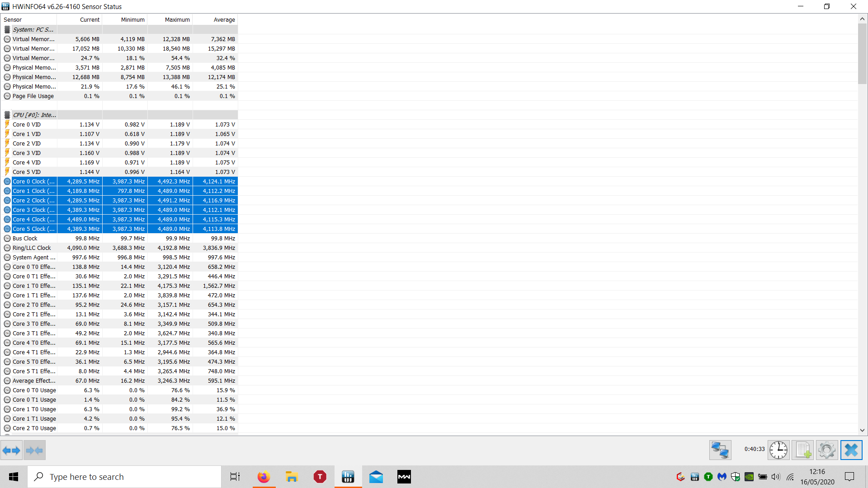Viewport: 868px width, 488px height.
Task: Click the expand columns arrows button
Action: click(x=11, y=450)
